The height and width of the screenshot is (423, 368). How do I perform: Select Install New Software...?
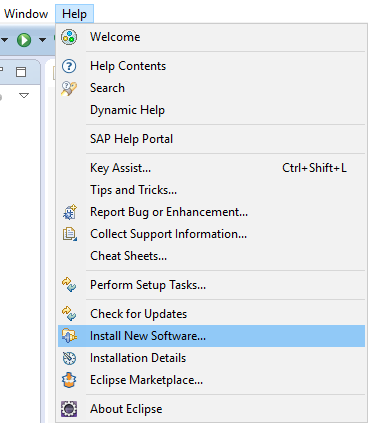pos(211,336)
